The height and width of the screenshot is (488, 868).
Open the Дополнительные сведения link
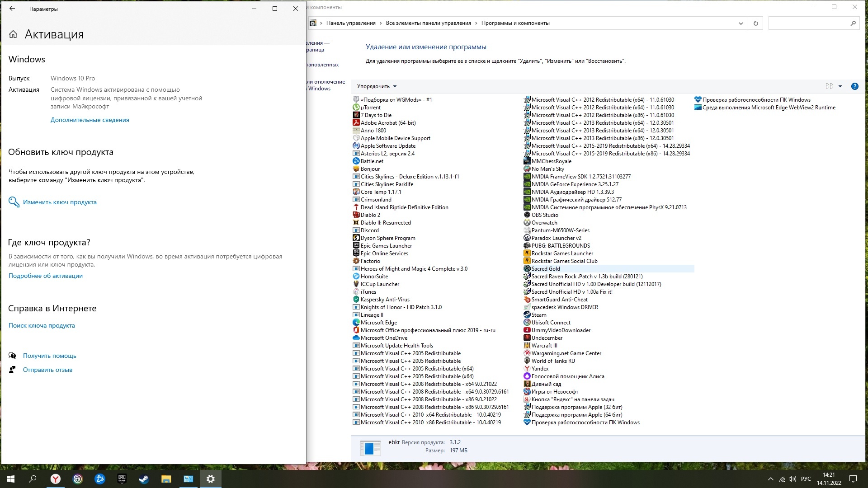coord(90,120)
